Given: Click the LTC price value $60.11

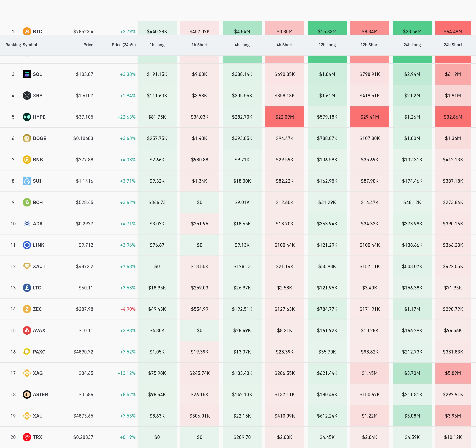Looking at the screenshot, I should click(x=86, y=288).
